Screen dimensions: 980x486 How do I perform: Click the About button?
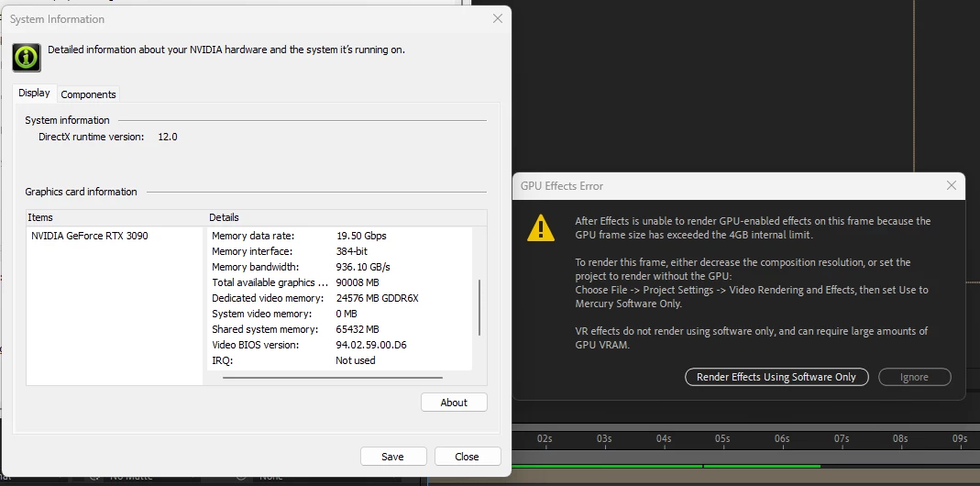[454, 403]
